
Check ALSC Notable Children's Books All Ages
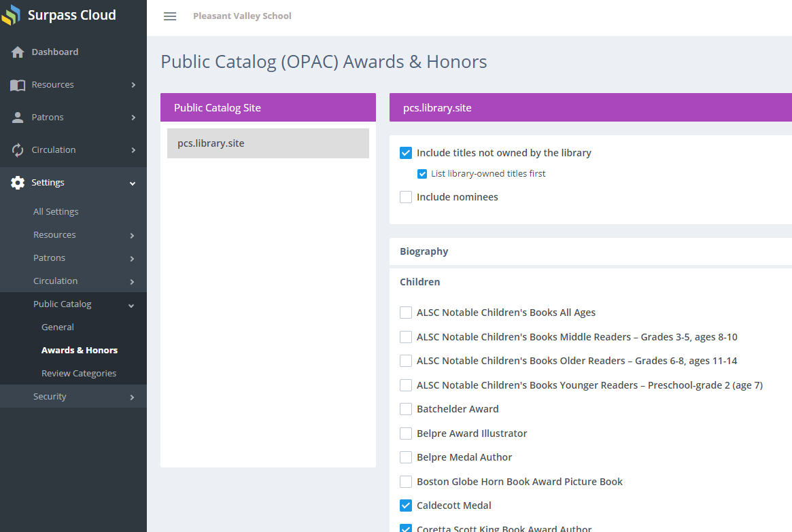pos(406,313)
